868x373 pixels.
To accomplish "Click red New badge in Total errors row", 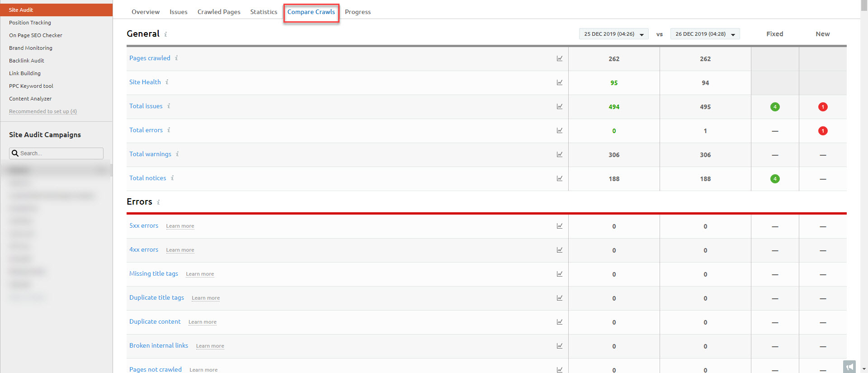I will coord(822,131).
